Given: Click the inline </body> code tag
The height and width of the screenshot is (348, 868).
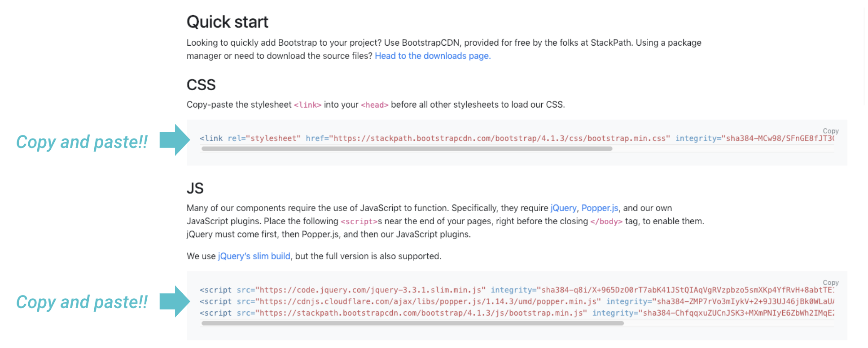Looking at the screenshot, I should click(x=606, y=222).
